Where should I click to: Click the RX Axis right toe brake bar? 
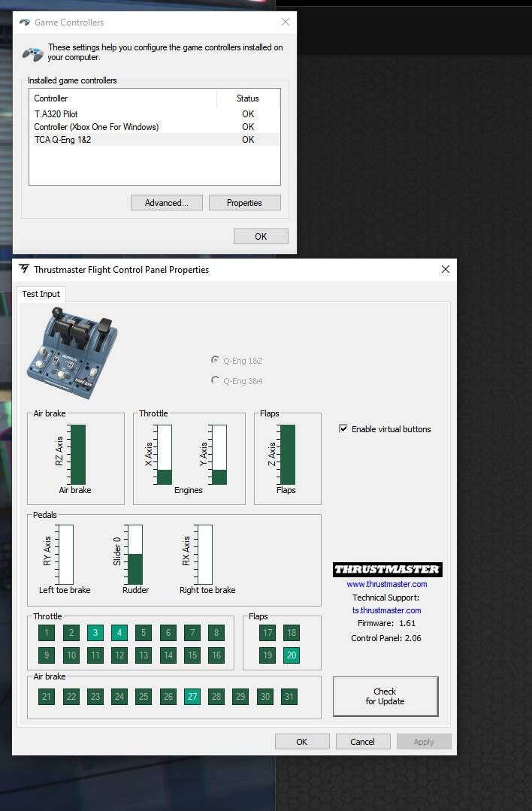point(204,555)
